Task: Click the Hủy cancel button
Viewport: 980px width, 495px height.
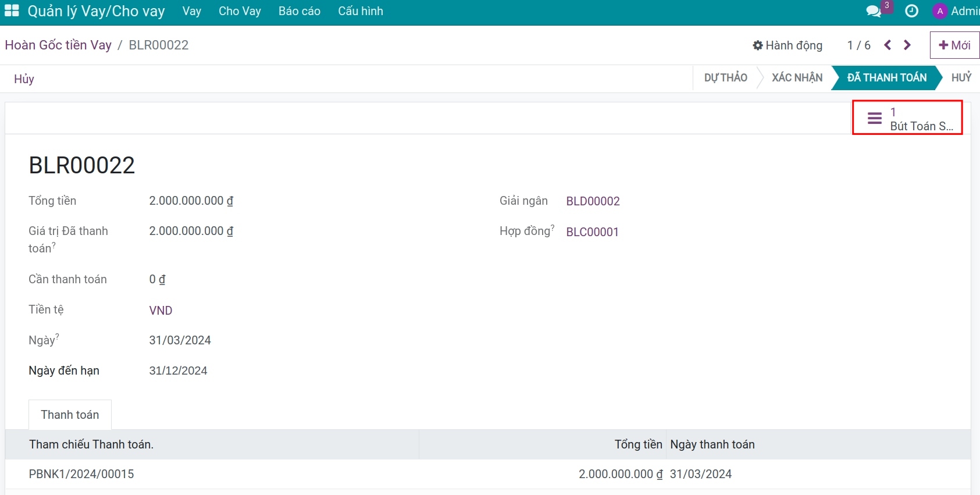Action: click(24, 79)
